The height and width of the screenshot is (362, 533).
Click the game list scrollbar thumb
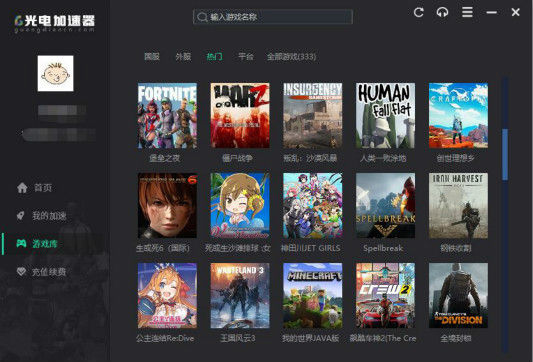505,154
